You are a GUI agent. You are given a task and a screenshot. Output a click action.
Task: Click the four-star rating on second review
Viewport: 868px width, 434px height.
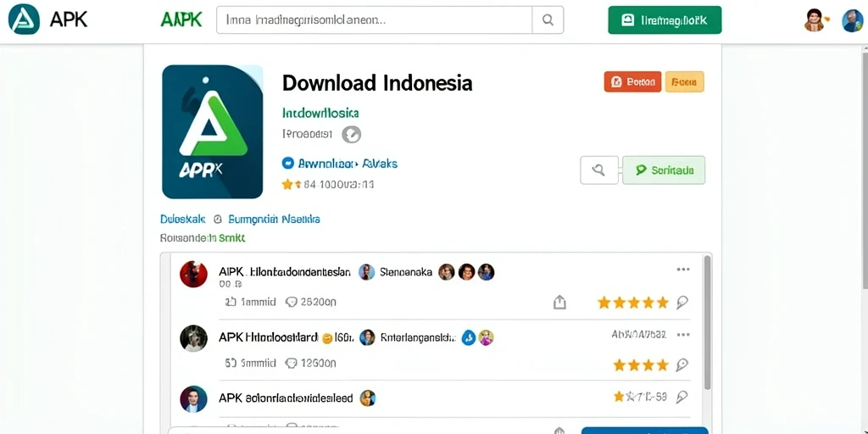click(x=641, y=364)
